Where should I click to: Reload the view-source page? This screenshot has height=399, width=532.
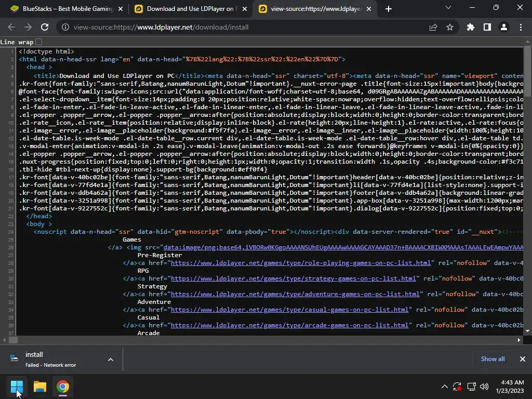point(45,27)
